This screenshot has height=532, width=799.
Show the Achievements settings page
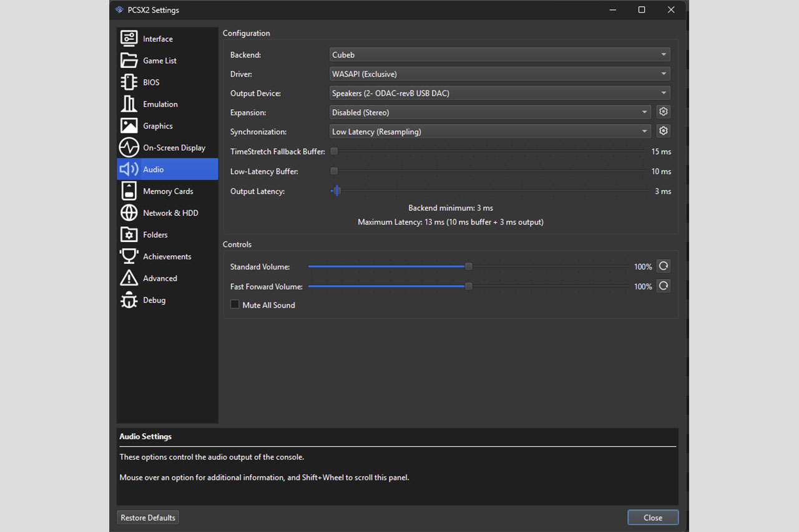point(167,256)
